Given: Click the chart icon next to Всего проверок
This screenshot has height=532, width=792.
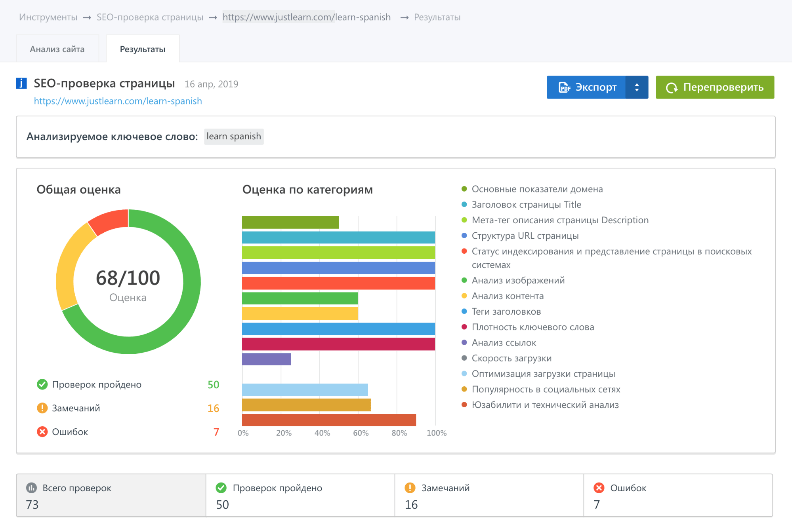Looking at the screenshot, I should (31, 488).
